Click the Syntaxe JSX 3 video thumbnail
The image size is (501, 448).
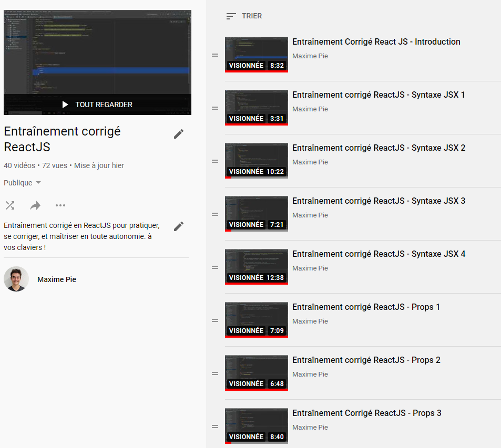coord(256,213)
